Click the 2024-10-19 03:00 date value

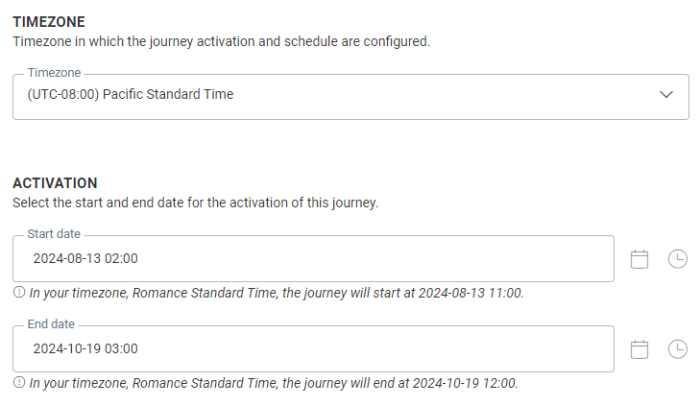[x=86, y=349]
